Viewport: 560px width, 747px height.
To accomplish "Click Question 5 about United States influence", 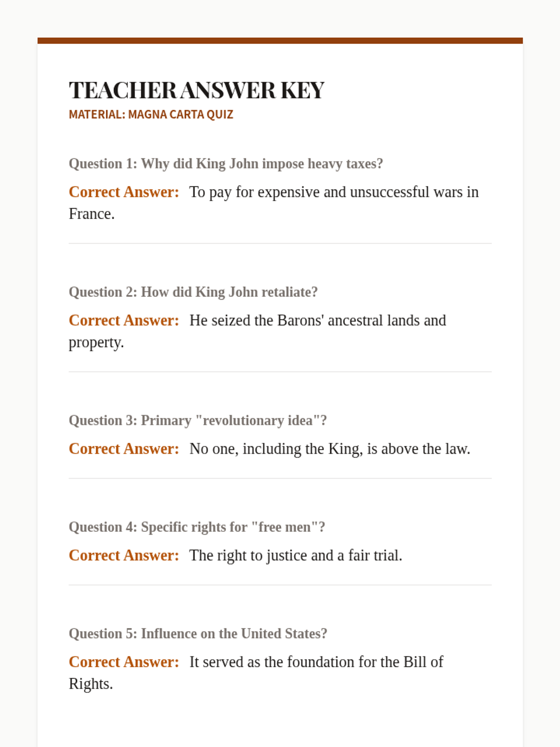I will coord(198,634).
